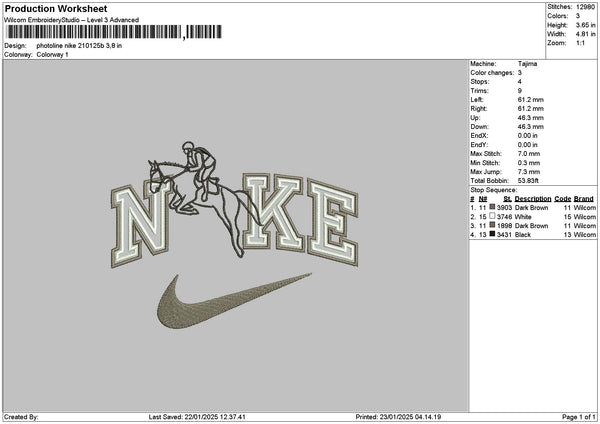Click the Height value 3.65 in
600x424 pixels.
(x=585, y=25)
